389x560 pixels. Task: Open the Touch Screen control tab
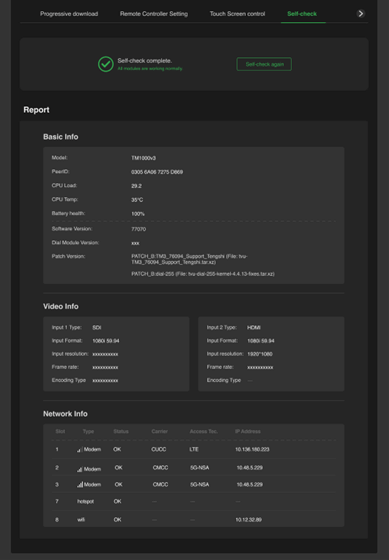coord(237,14)
